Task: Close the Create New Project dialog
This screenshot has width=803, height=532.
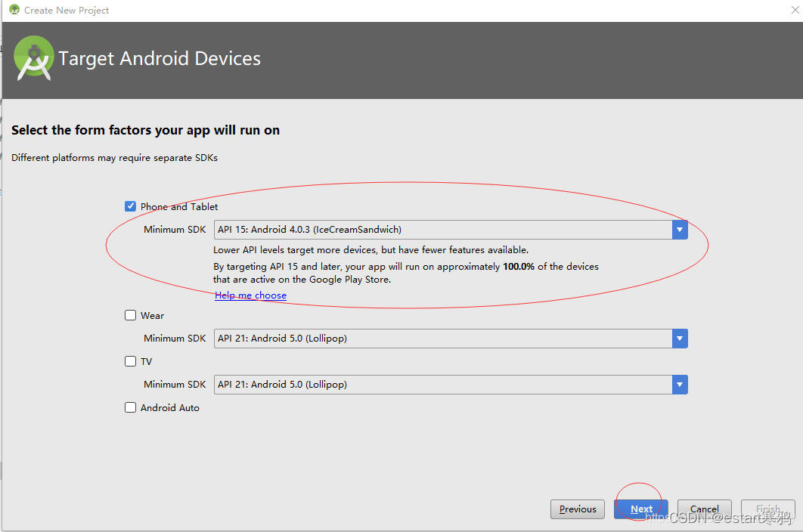Action: 795,10
